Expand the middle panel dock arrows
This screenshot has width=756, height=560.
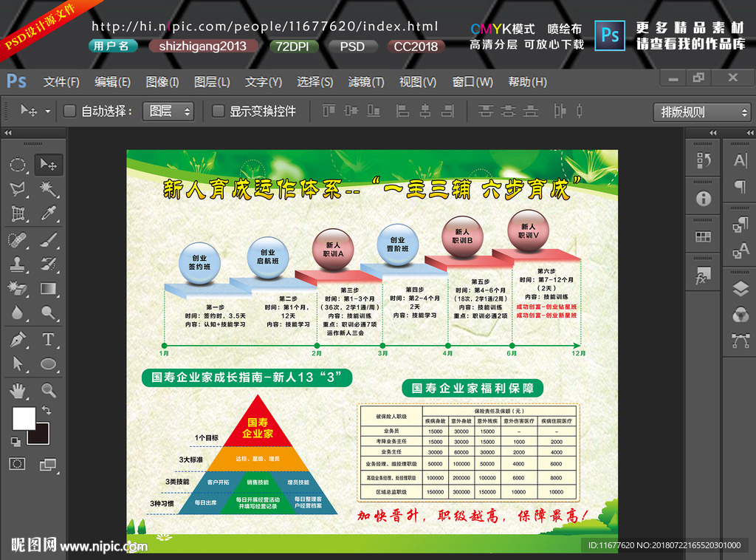(x=712, y=133)
